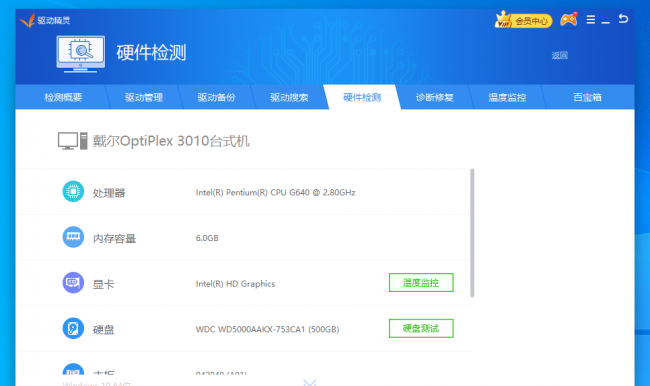The image size is (650, 386).
Task: Open the 会员中心 VIP button
Action: 524,20
